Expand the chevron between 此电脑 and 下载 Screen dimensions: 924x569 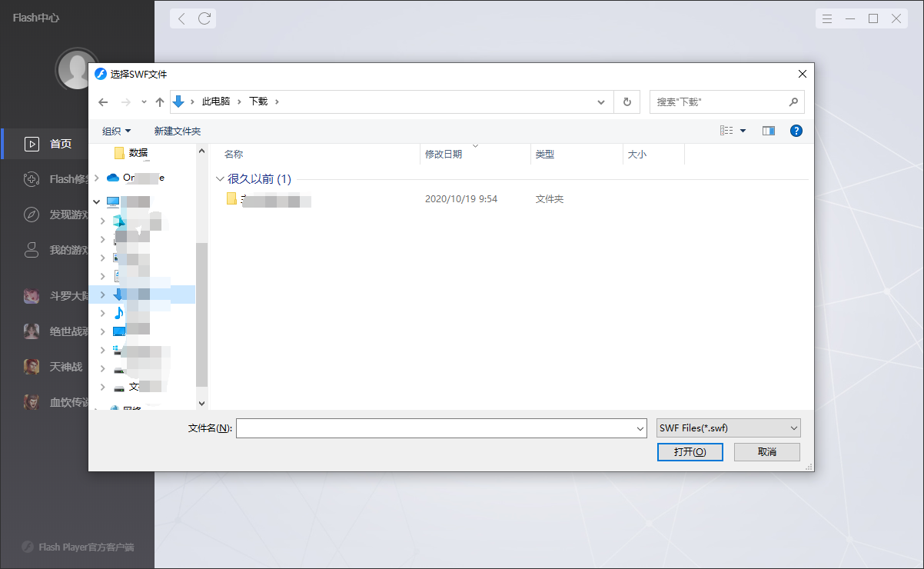click(x=239, y=101)
